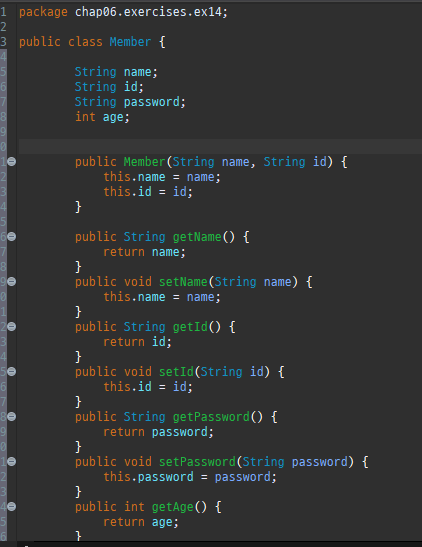Click the package name chap06.exercises.ex14
The width and height of the screenshot is (422, 547).
point(148,13)
